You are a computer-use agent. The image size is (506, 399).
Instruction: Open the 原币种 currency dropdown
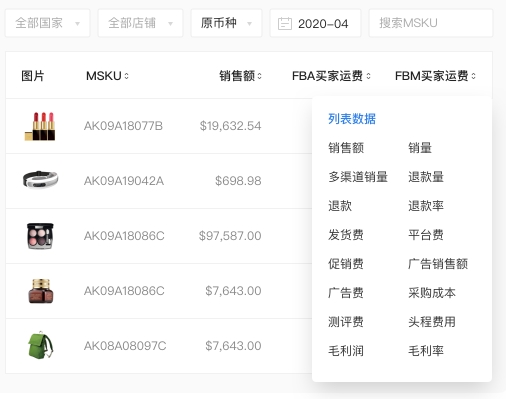[226, 23]
